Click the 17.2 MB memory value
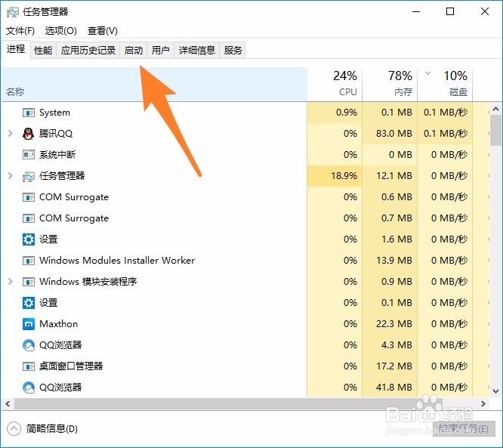Screen dimensions: 503x448 (394, 366)
